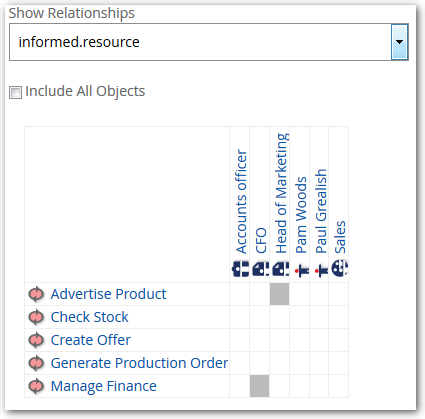Click the Pam Woods person icon
Screen dimensions: 425x419
pos(302,270)
